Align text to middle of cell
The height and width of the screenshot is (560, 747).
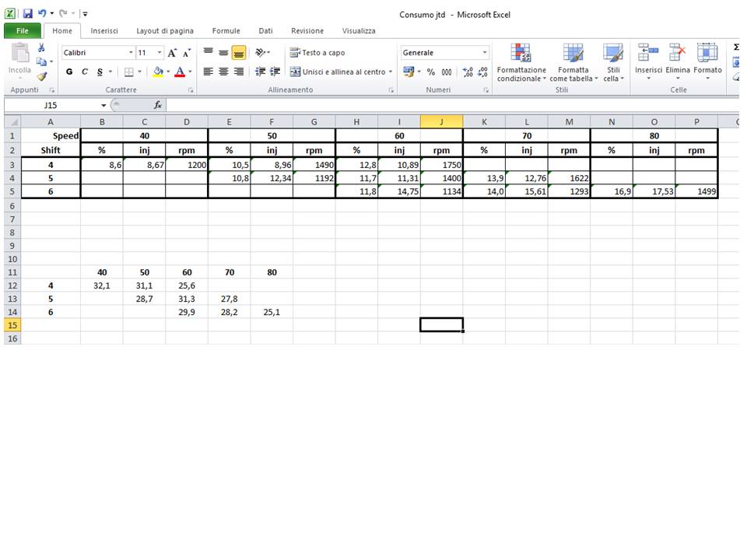point(223,52)
